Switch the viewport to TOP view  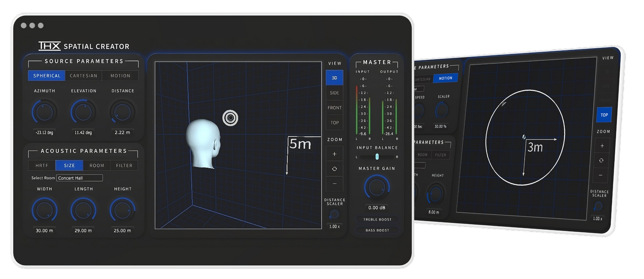pos(334,123)
